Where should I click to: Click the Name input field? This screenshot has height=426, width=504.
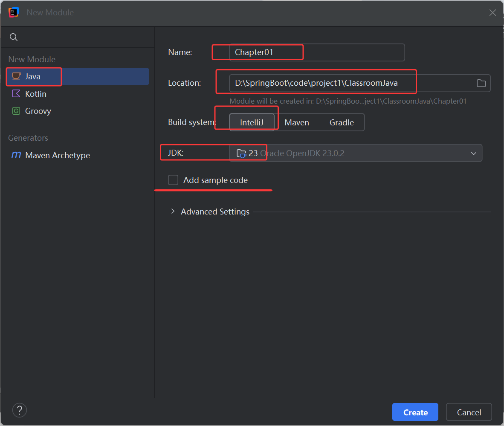click(317, 52)
